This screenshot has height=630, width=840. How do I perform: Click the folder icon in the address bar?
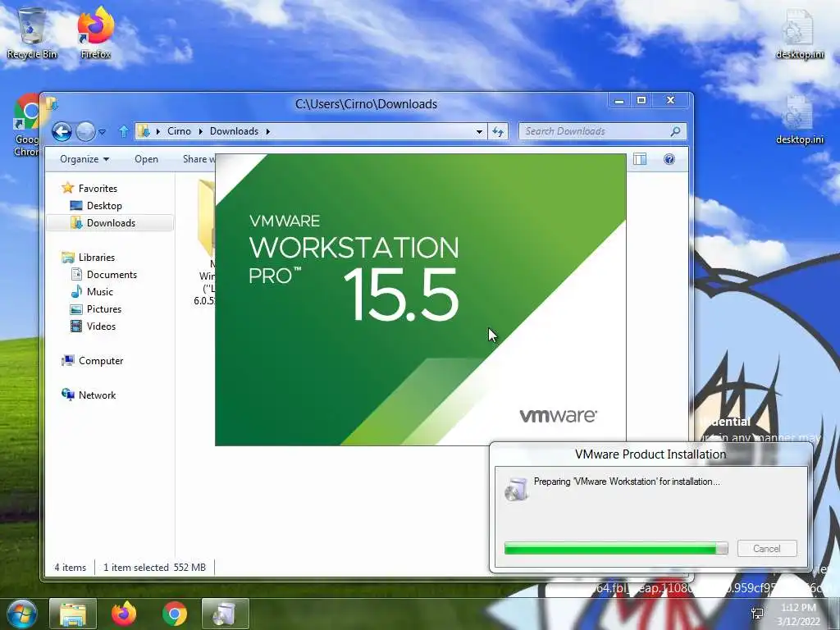pyautogui.click(x=144, y=131)
